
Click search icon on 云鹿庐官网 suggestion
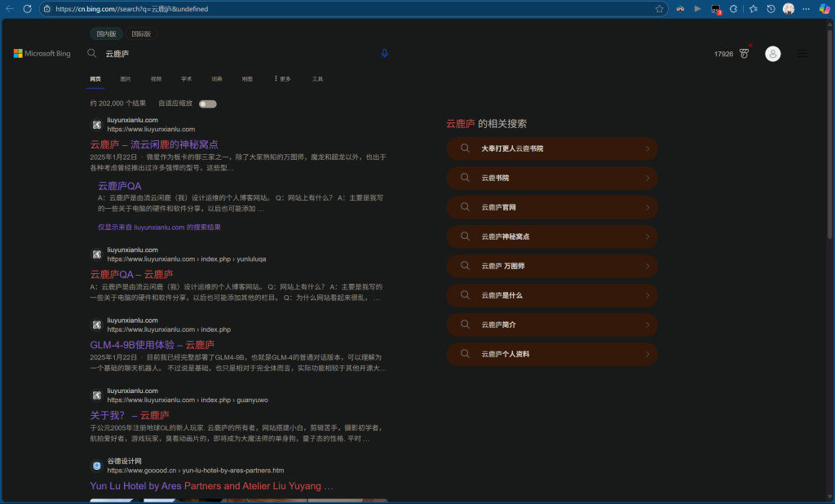pos(465,206)
